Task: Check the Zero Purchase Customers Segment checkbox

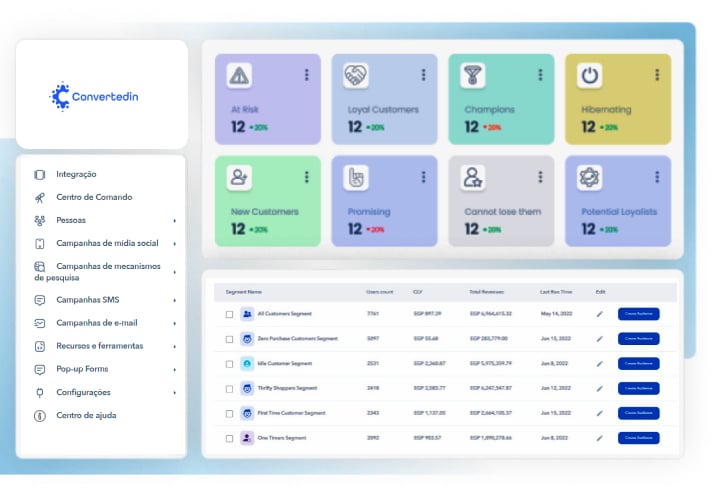Action: [x=229, y=339]
